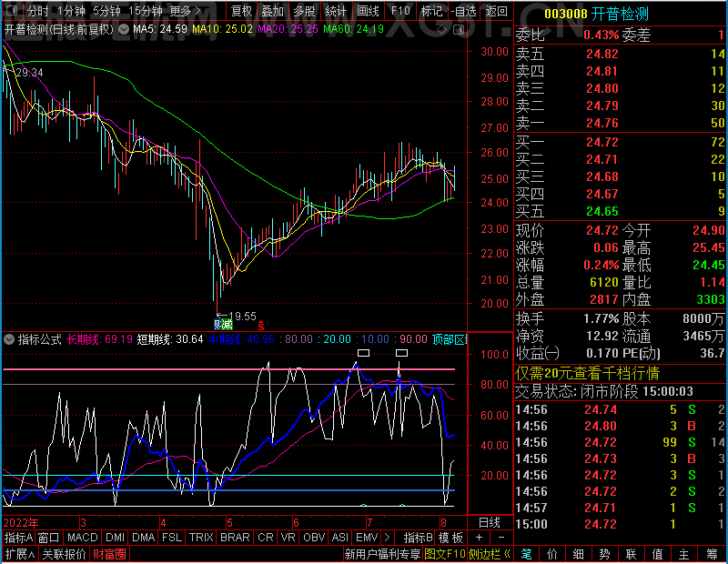Open chart title dropdown next to 开普检测
The image size is (728, 564).
coord(124,30)
